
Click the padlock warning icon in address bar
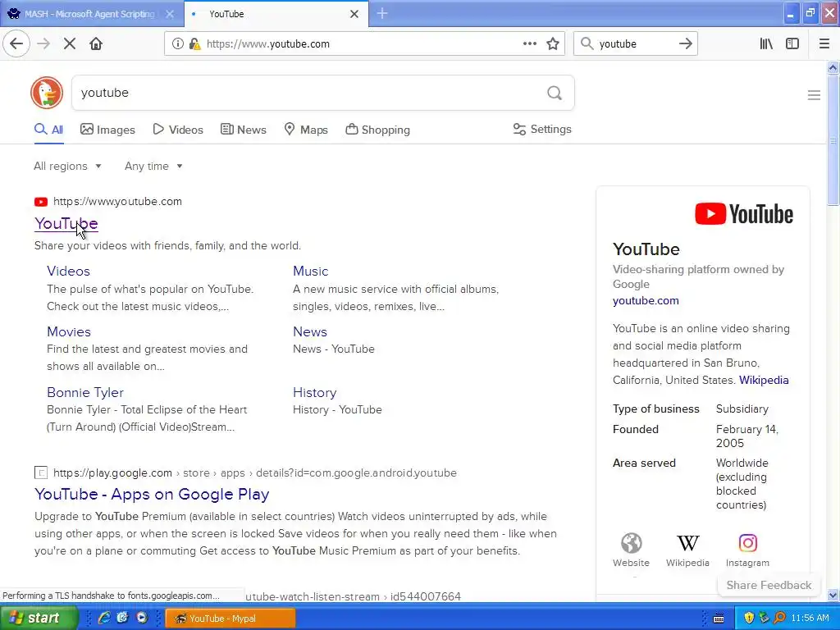pos(195,44)
